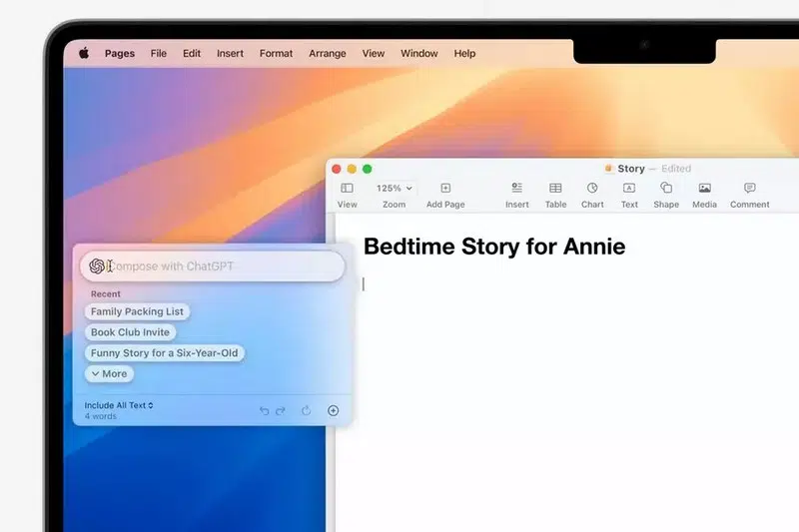The image size is (799, 532).
Task: Open the 125% zoom dropdown
Action: pyautogui.click(x=394, y=189)
